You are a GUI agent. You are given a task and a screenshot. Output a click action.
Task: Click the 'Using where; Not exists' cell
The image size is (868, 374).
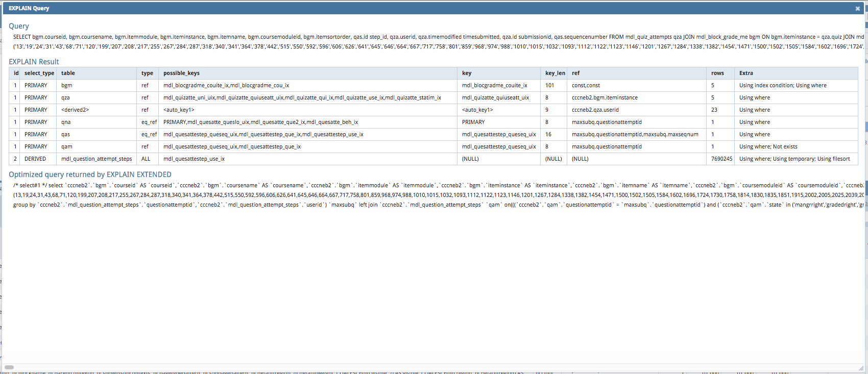point(797,146)
